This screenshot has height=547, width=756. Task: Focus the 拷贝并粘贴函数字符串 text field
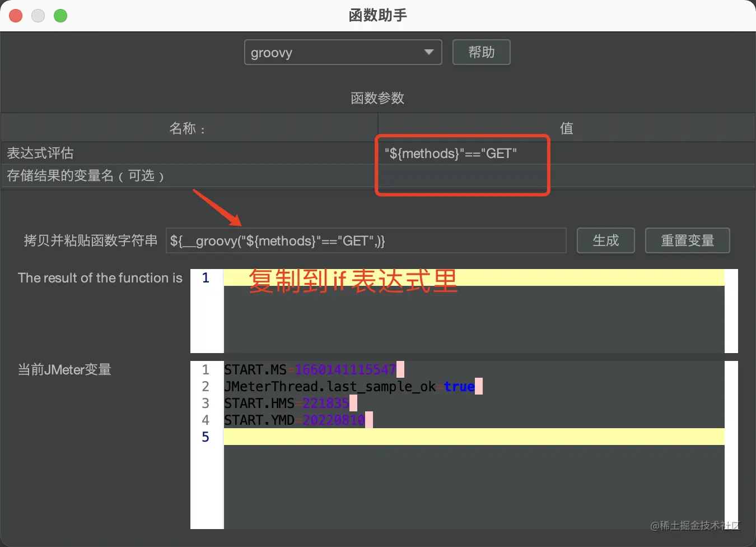[x=366, y=240]
